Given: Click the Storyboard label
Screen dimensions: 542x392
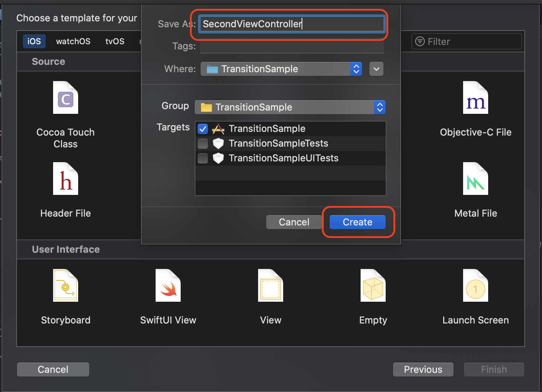Looking at the screenshot, I should (66, 320).
